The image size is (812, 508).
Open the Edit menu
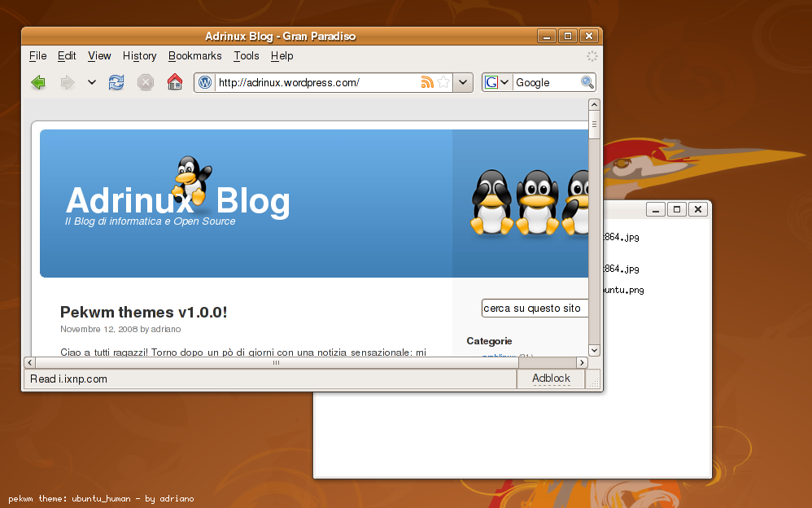click(67, 55)
